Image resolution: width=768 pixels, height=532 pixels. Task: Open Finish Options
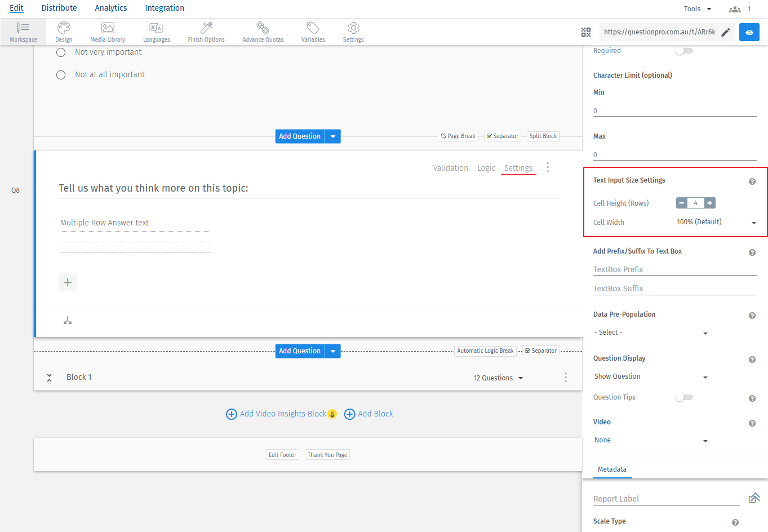[x=206, y=32]
